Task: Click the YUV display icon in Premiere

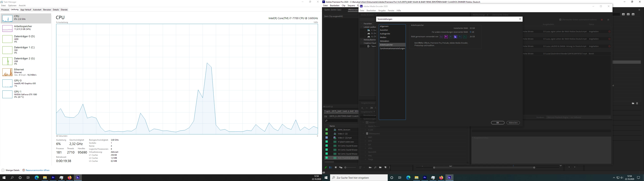Action: [633, 14]
